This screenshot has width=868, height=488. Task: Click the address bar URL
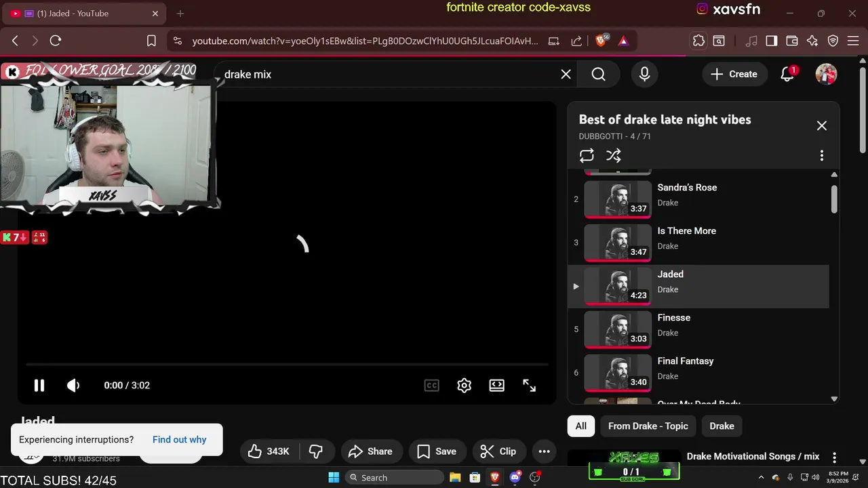[x=365, y=41]
